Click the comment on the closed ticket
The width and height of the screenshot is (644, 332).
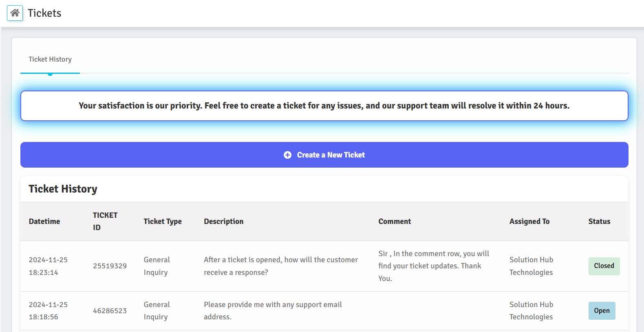click(433, 266)
